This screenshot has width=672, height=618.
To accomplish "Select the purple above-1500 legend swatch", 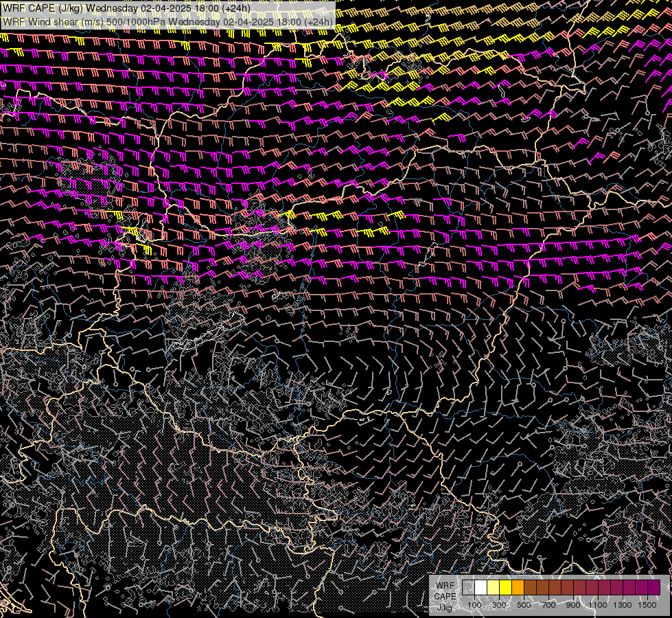I will click(654, 588).
